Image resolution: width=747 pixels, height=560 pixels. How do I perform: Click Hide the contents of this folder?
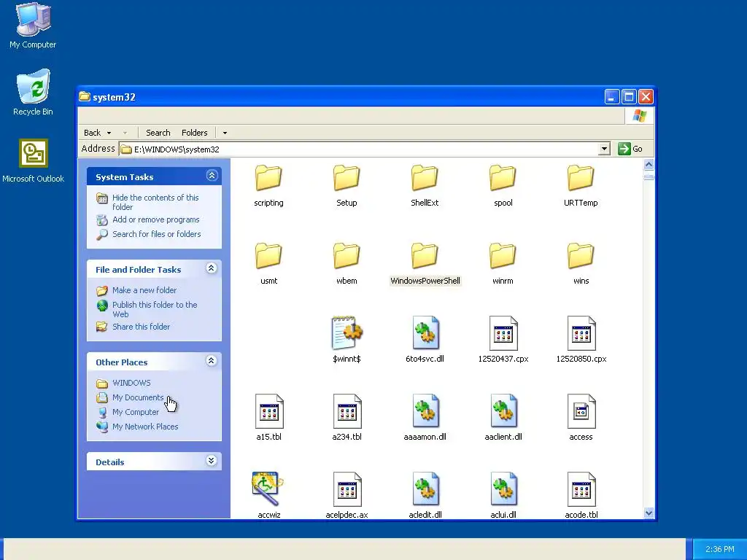point(155,202)
